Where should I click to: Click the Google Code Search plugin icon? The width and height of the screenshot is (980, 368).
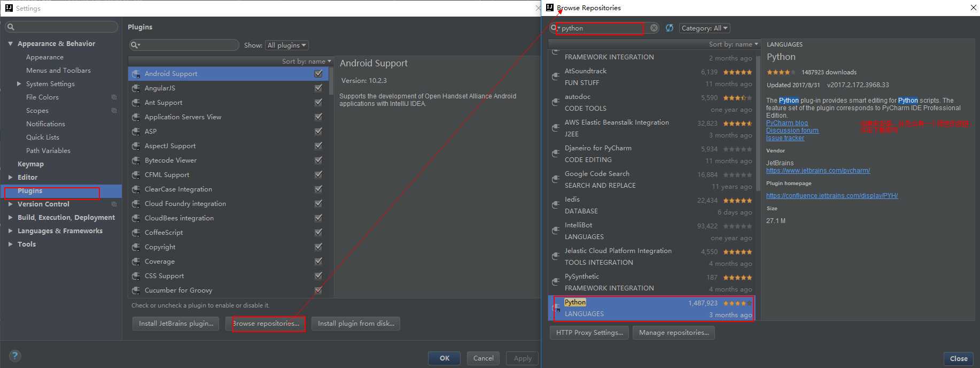pyautogui.click(x=556, y=180)
